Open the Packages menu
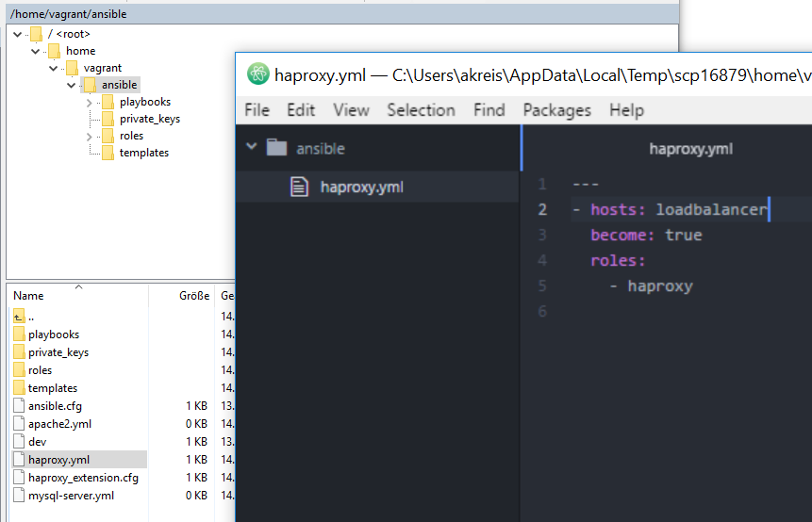Viewport: 812px width, 522px height. tap(556, 110)
